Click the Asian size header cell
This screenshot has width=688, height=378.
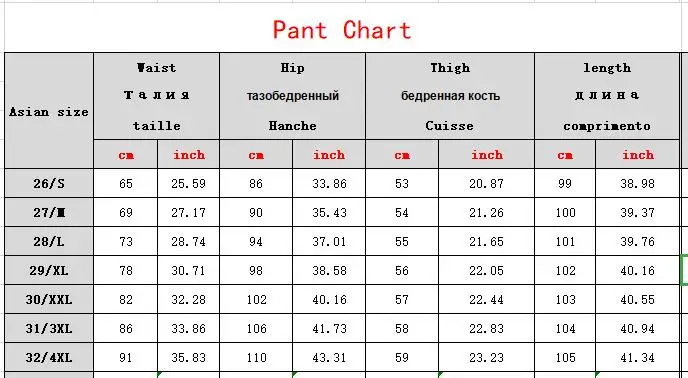click(x=49, y=111)
